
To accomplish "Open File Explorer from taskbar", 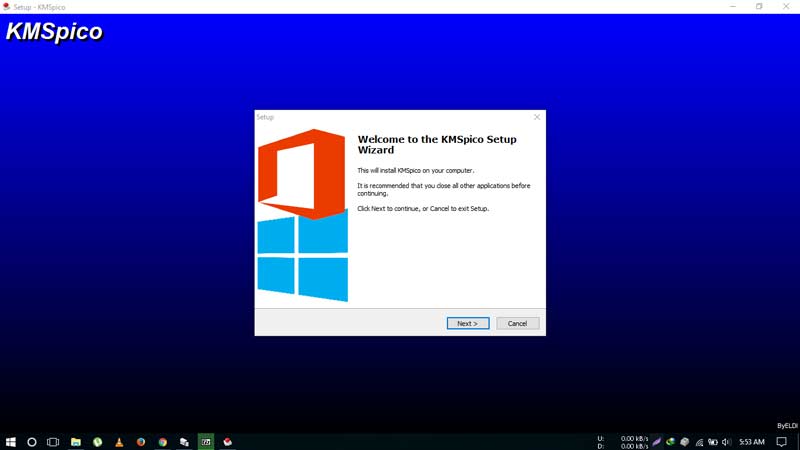I will point(76,442).
